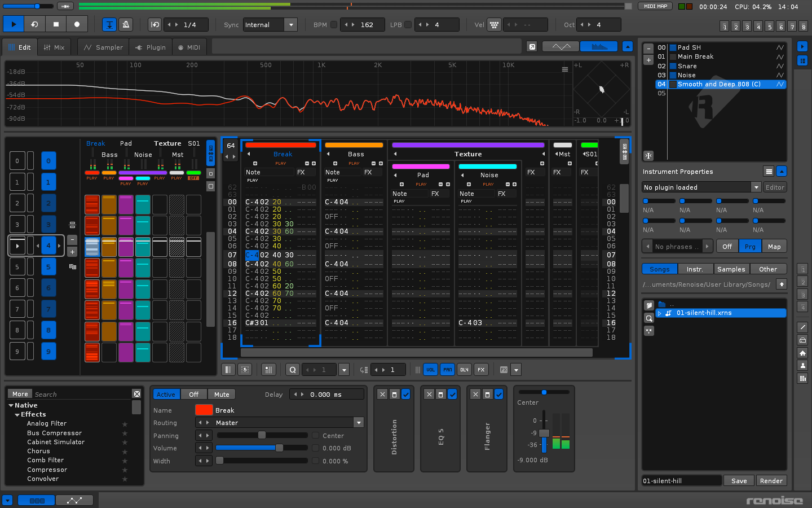Click the Play button in the transport
Viewport: 812px width, 508px height.
(x=14, y=24)
